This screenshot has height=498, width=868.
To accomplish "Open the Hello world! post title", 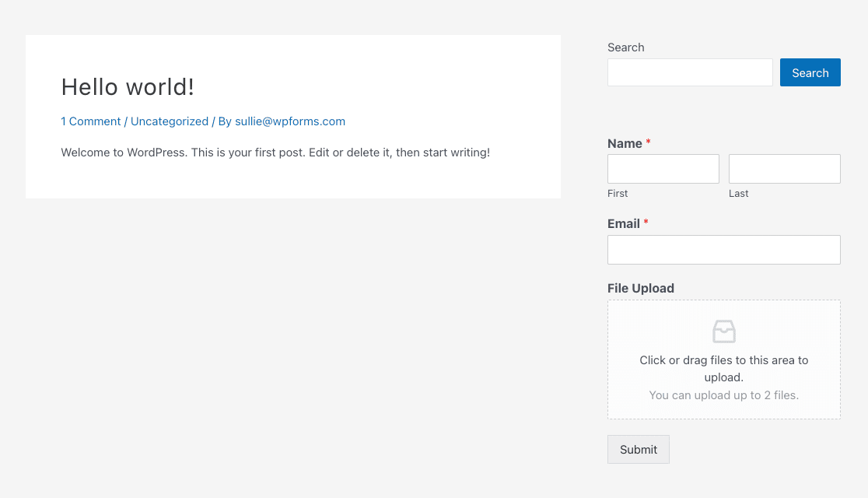I will click(128, 87).
